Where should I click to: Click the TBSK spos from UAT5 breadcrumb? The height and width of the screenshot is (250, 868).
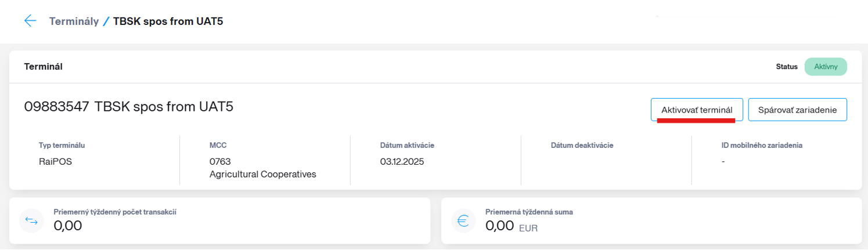(x=168, y=21)
